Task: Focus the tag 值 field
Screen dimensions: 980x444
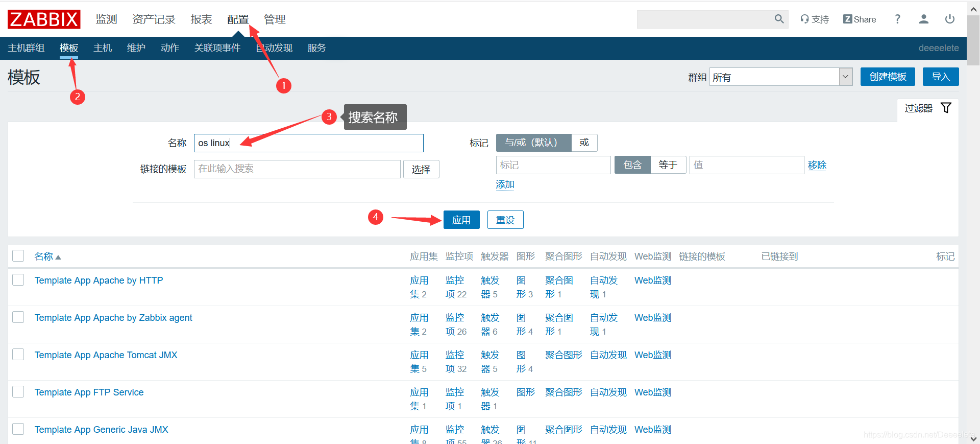Action: tap(747, 165)
